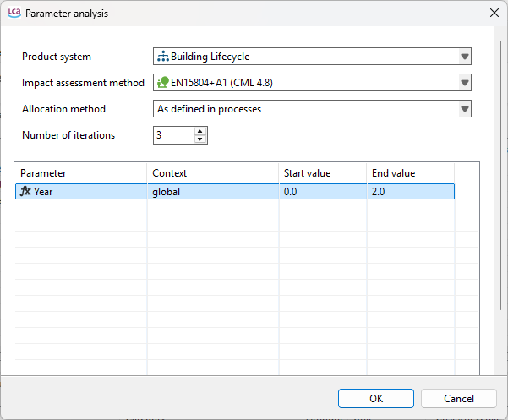Confirm the analysis with the OK button

(x=376, y=398)
